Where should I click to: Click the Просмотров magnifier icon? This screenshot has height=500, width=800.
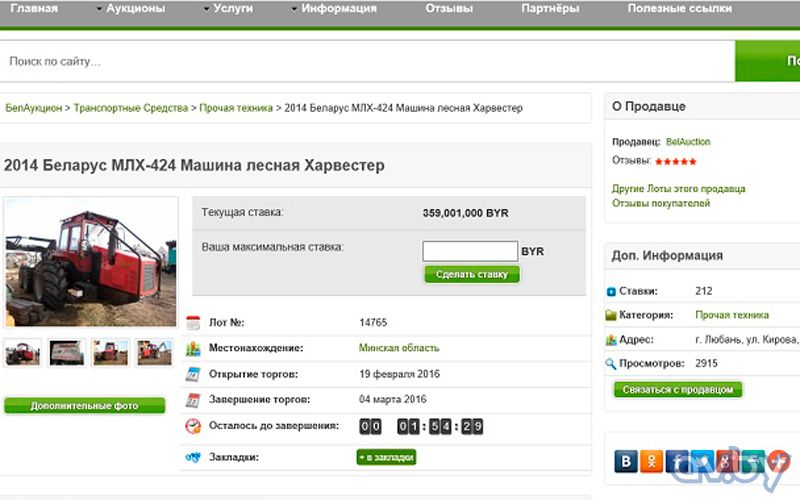click(611, 364)
